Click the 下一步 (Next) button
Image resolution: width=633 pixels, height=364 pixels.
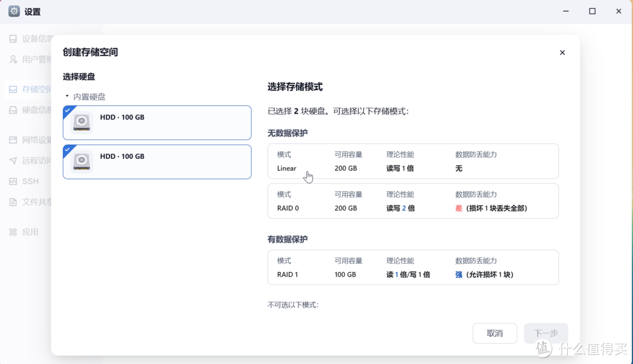coord(546,333)
